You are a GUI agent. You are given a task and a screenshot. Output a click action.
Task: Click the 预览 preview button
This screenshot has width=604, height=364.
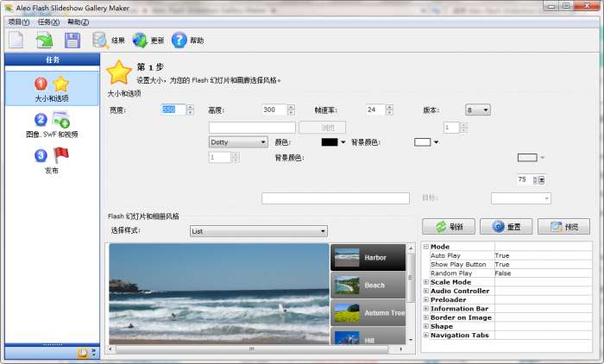click(x=563, y=227)
